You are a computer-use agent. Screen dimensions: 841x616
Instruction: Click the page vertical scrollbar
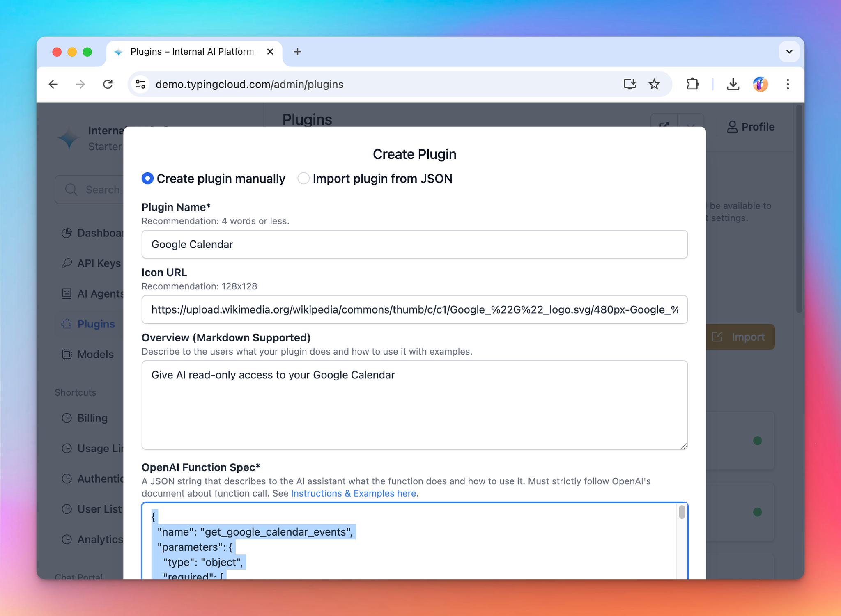(x=799, y=209)
